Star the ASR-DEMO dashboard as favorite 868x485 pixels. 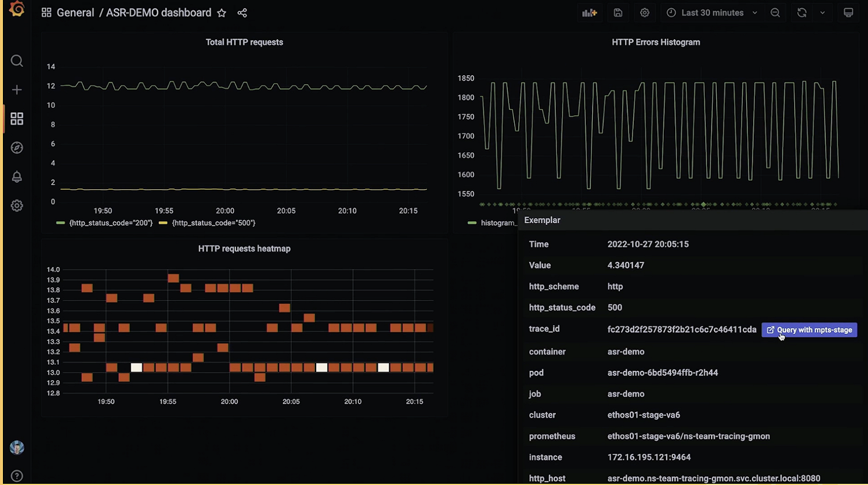tap(222, 12)
